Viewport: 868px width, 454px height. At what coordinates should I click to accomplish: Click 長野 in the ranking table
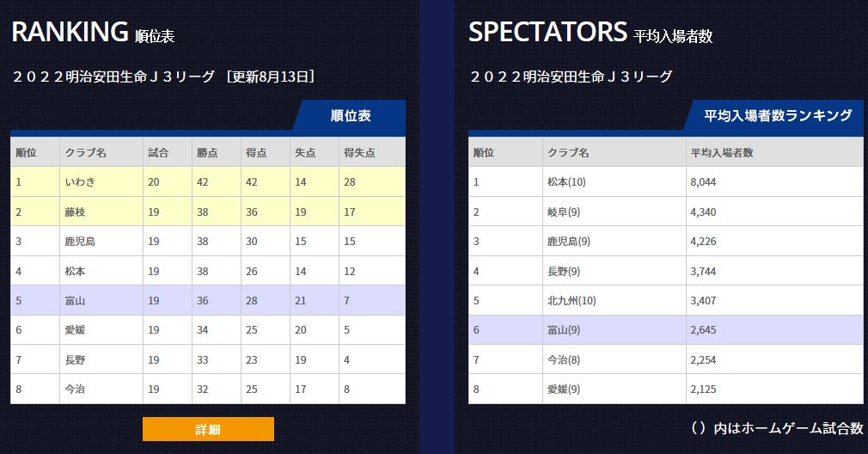[x=74, y=359]
